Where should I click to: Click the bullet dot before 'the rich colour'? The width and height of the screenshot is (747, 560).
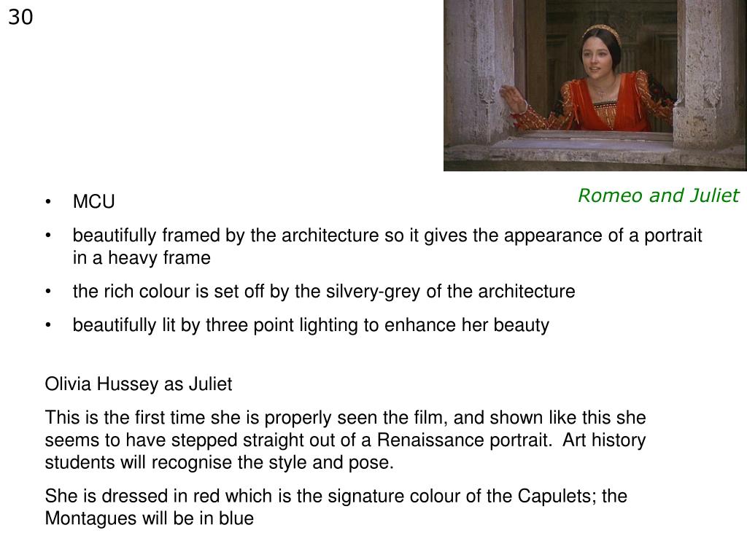47,292
